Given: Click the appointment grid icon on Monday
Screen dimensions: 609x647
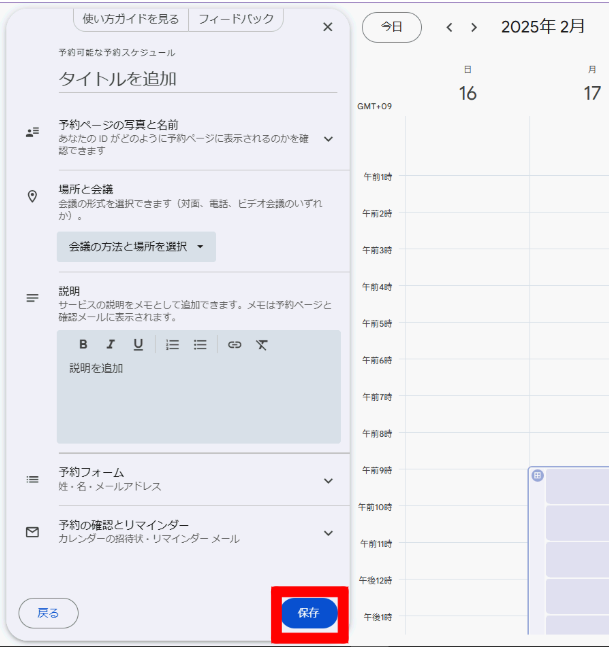Looking at the screenshot, I should (538, 475).
